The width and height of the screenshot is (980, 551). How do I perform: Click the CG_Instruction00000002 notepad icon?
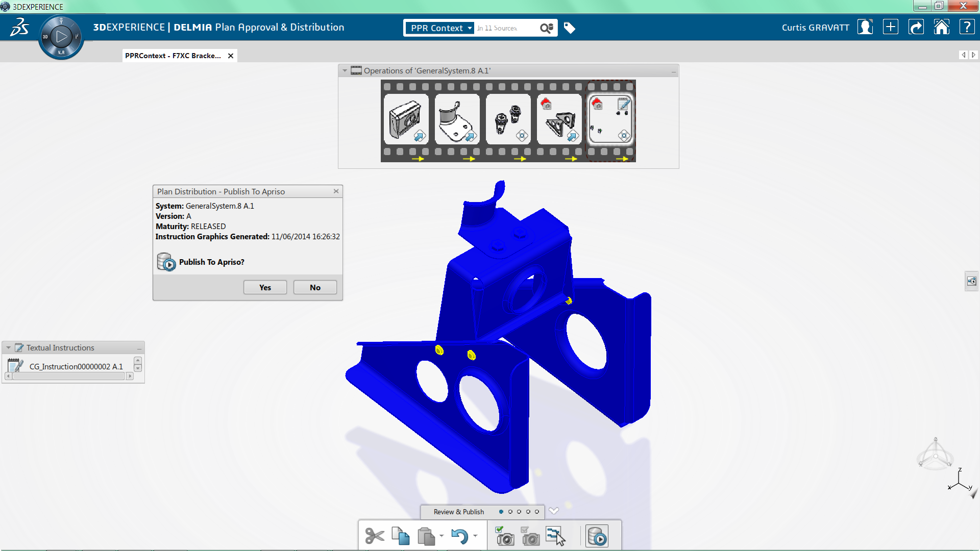15,365
